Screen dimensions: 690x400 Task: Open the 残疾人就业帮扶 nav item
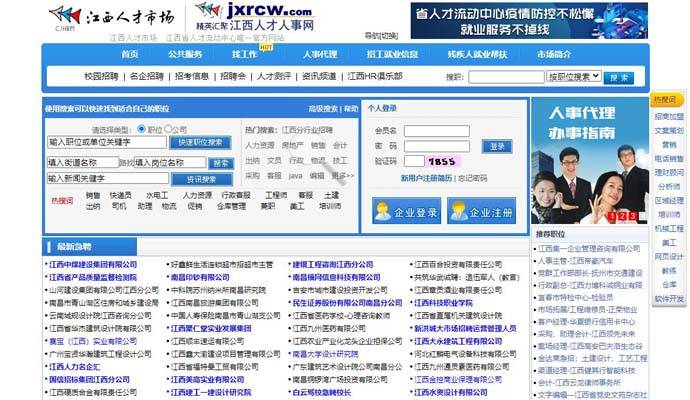point(477,54)
